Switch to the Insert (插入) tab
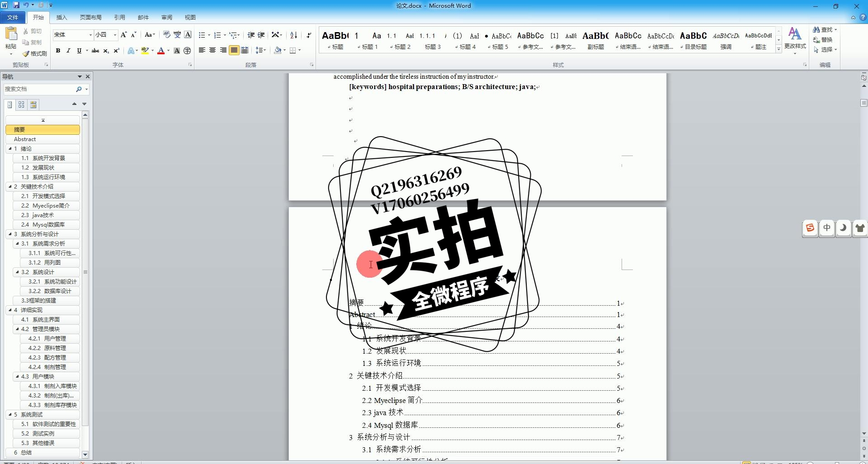The width and height of the screenshot is (868, 464). click(61, 17)
